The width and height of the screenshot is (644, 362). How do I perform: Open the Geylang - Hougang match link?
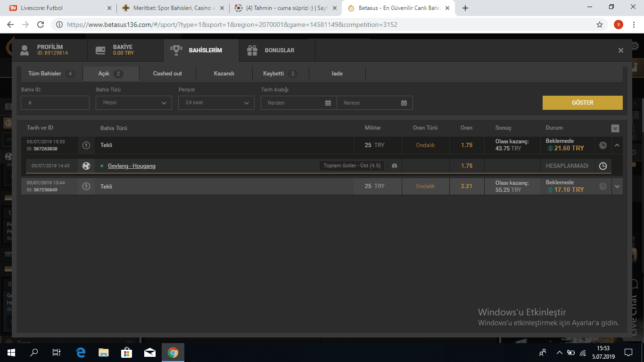click(x=132, y=166)
